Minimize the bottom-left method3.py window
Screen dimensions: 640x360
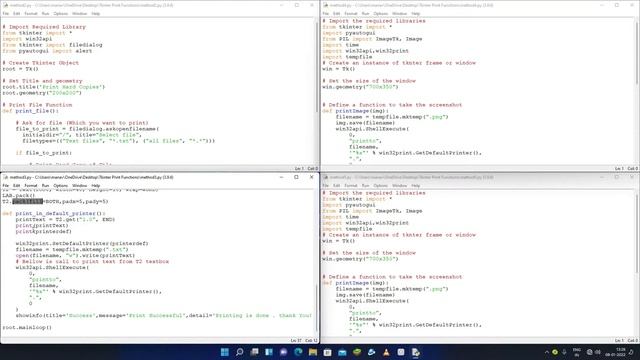281,177
